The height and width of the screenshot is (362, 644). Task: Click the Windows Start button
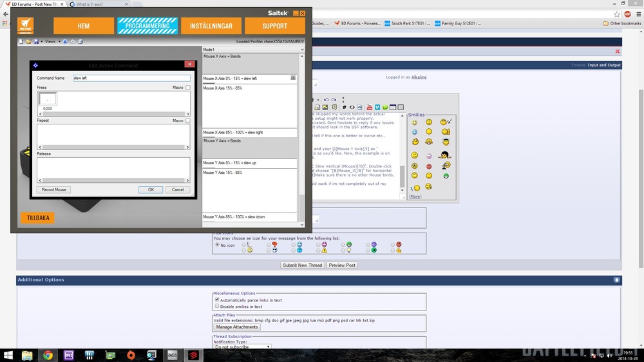(8, 355)
